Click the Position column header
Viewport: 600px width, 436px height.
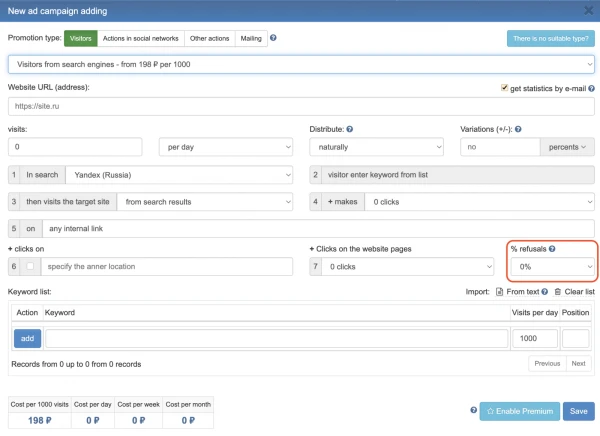pyautogui.click(x=575, y=313)
